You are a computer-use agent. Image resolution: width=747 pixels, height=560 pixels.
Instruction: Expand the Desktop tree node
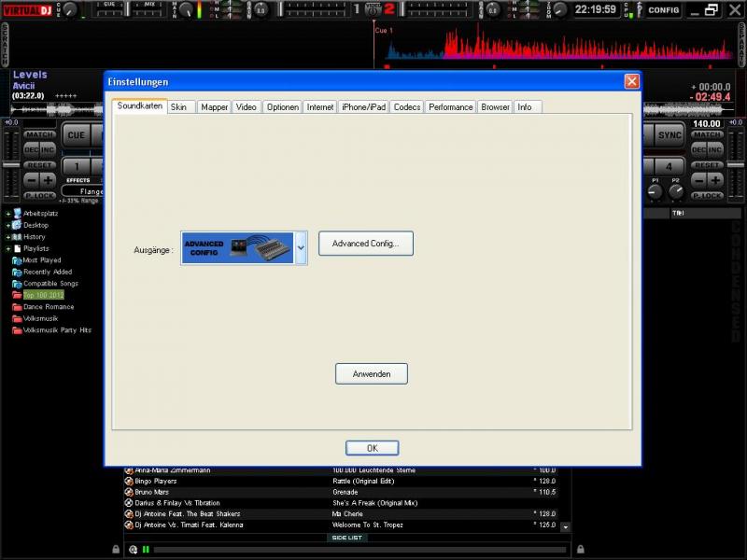(x=8, y=225)
